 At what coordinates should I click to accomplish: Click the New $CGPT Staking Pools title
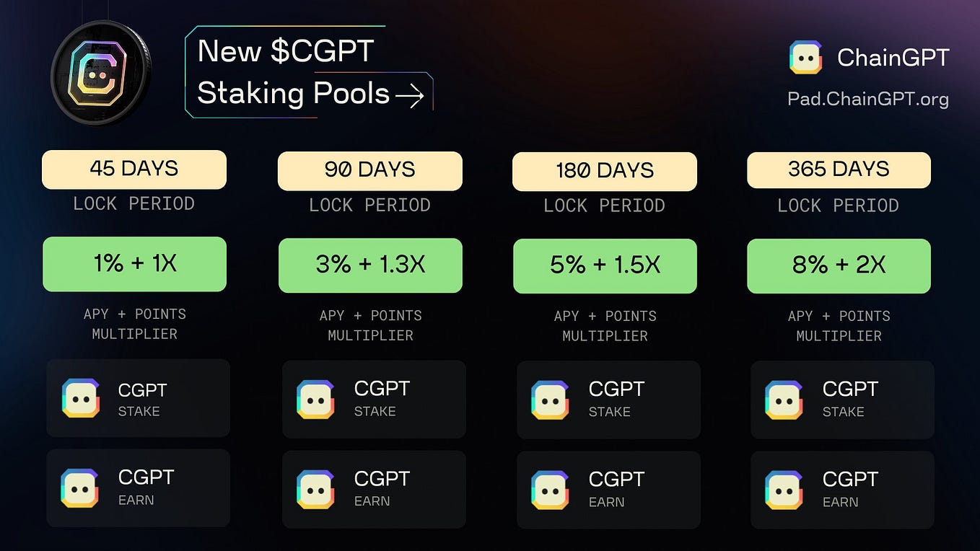(x=294, y=72)
